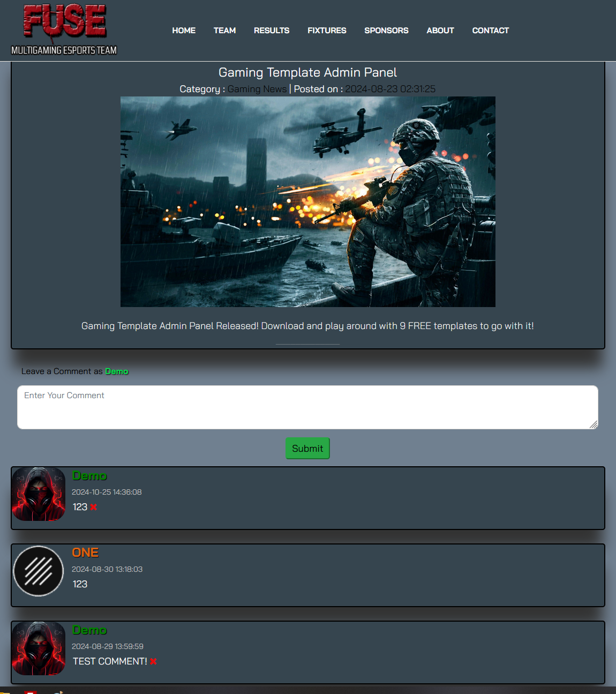Click the striped circle avatar of user ONE
The image size is (616, 694).
(x=39, y=571)
